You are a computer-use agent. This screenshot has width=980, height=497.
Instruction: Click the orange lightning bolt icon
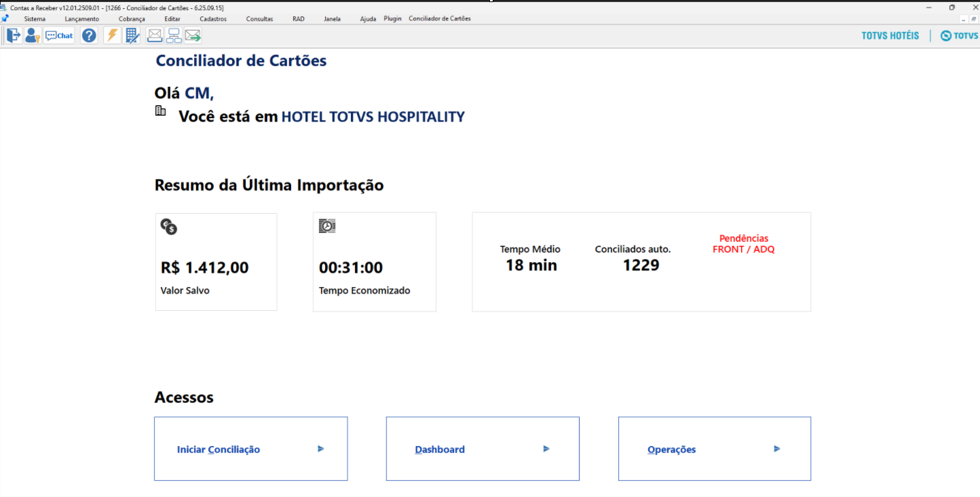(112, 35)
